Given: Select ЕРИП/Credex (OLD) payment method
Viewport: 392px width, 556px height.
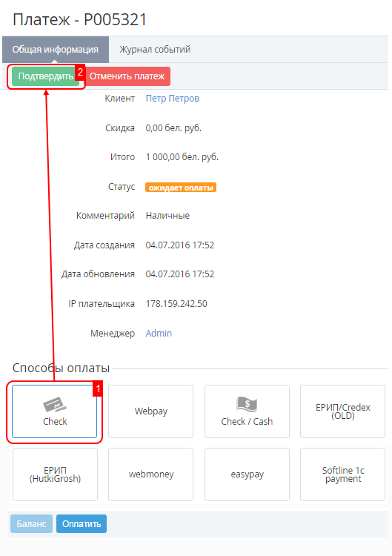Looking at the screenshot, I should (x=343, y=411).
